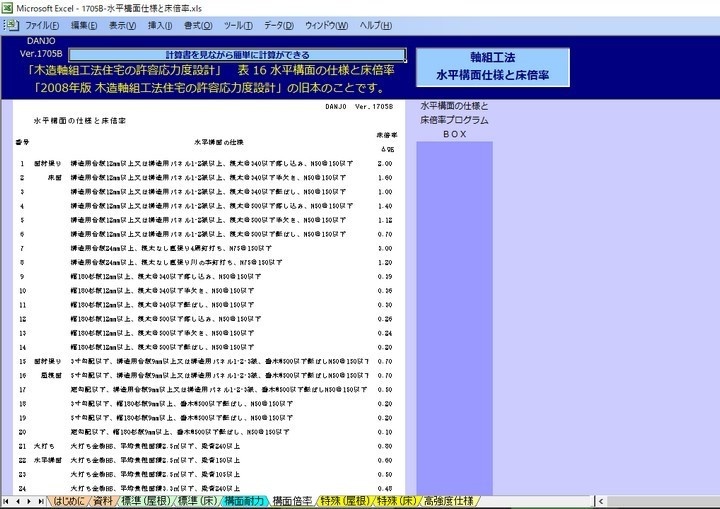720x509 pixels.
Task: Open the ツール(T) menu
Action: click(x=238, y=26)
